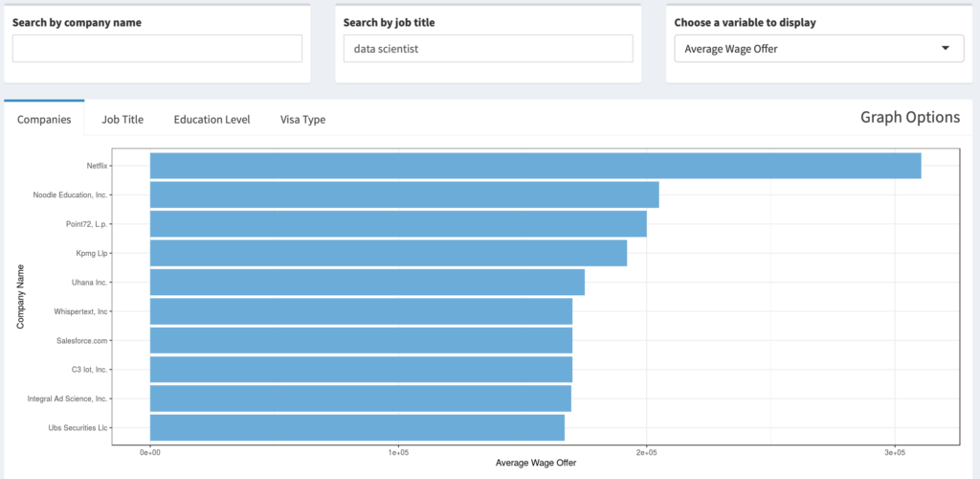Click the '2e+05' x-axis tick label
Viewport: 980px width, 479px height.
pyautogui.click(x=646, y=451)
